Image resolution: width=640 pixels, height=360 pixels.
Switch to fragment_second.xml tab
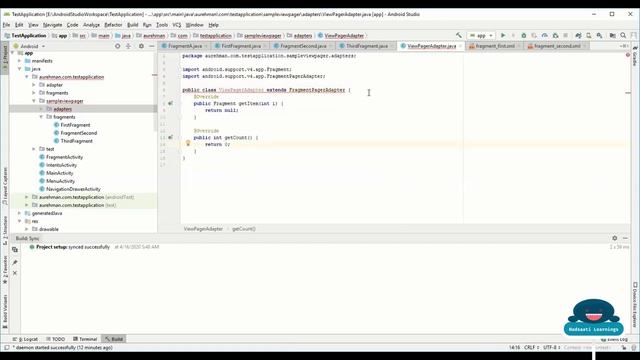pos(557,46)
